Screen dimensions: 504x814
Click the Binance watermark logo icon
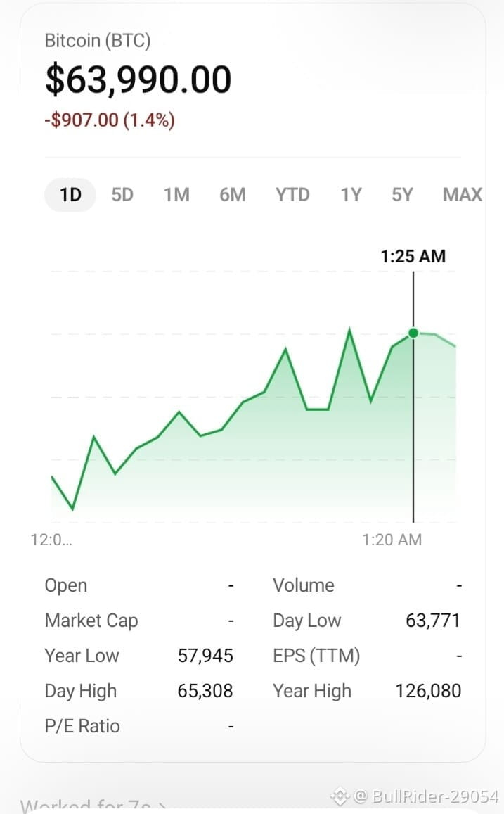pyautogui.click(x=340, y=796)
